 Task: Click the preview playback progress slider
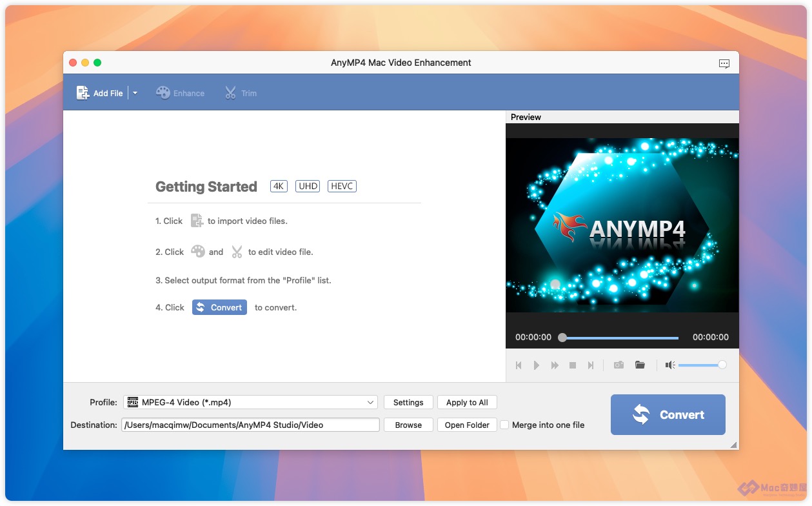[620, 338]
